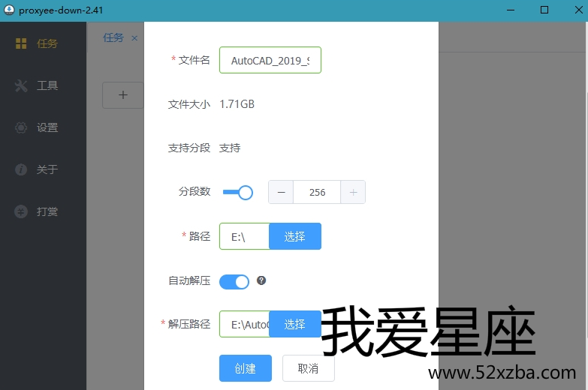The image size is (588, 390).
Task: Toggle the 自动解压 switch off
Action: (234, 282)
